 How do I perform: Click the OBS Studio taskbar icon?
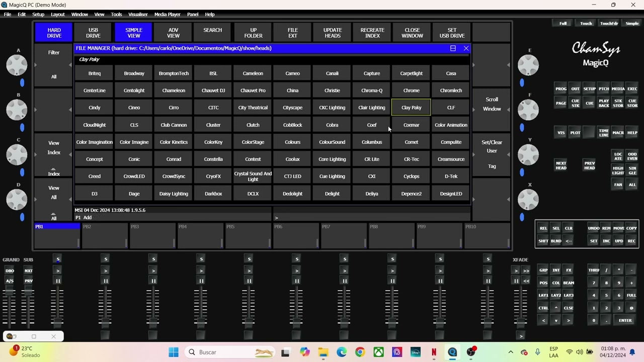coord(471,352)
